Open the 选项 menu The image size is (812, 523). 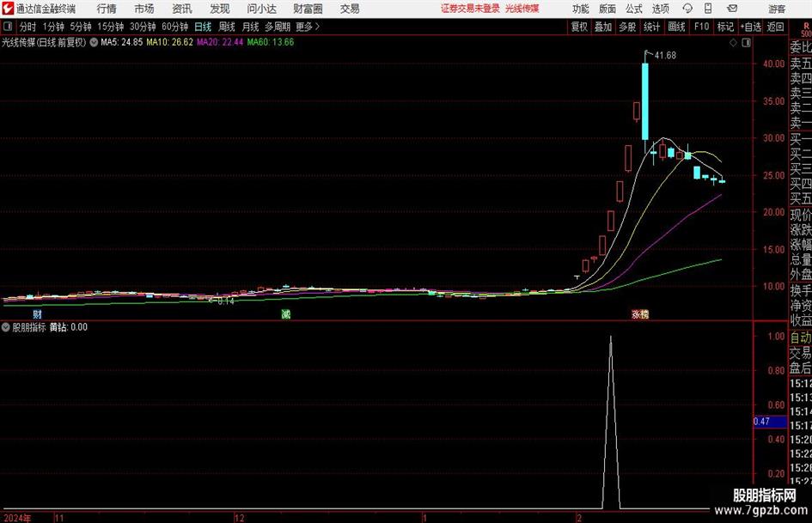[x=660, y=9]
